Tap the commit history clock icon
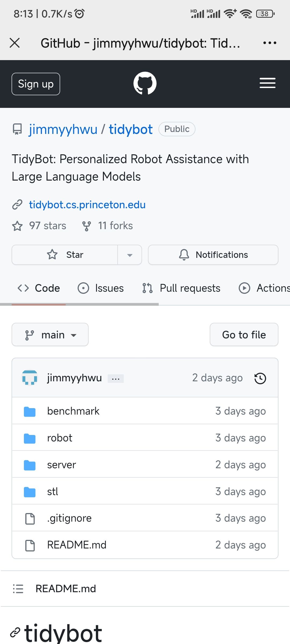Screen dimensions: 290x644 260,378
